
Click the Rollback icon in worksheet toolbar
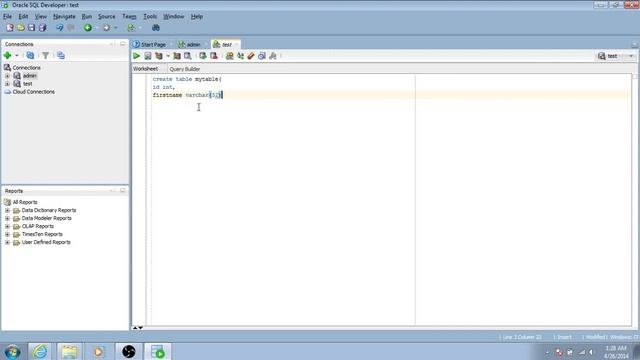coord(214,56)
